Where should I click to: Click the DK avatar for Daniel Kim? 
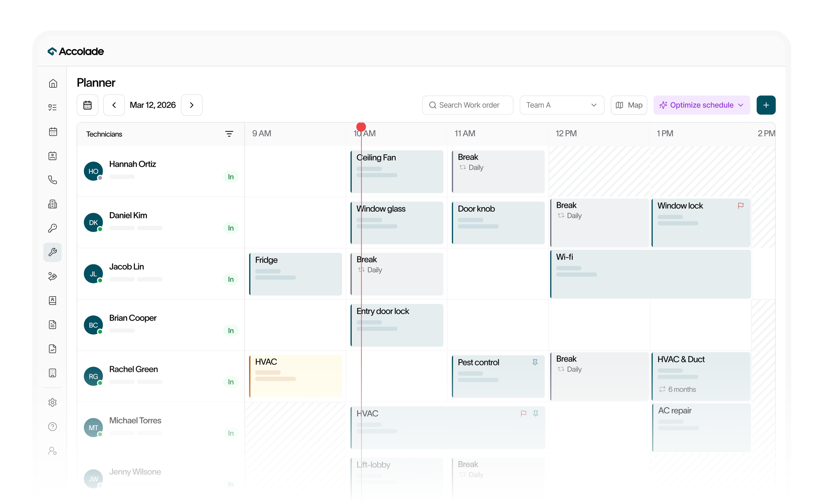pos(93,223)
